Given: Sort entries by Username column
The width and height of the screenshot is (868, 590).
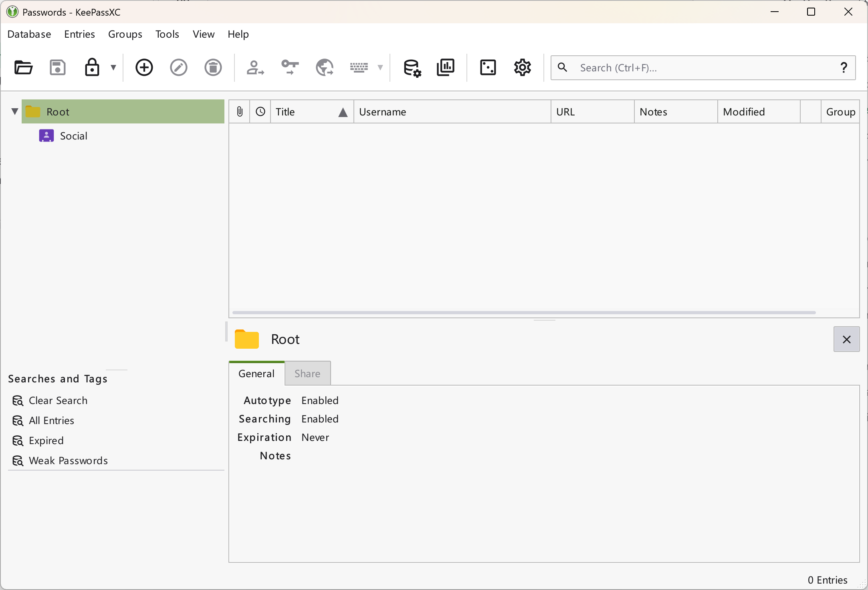Looking at the screenshot, I should point(452,111).
